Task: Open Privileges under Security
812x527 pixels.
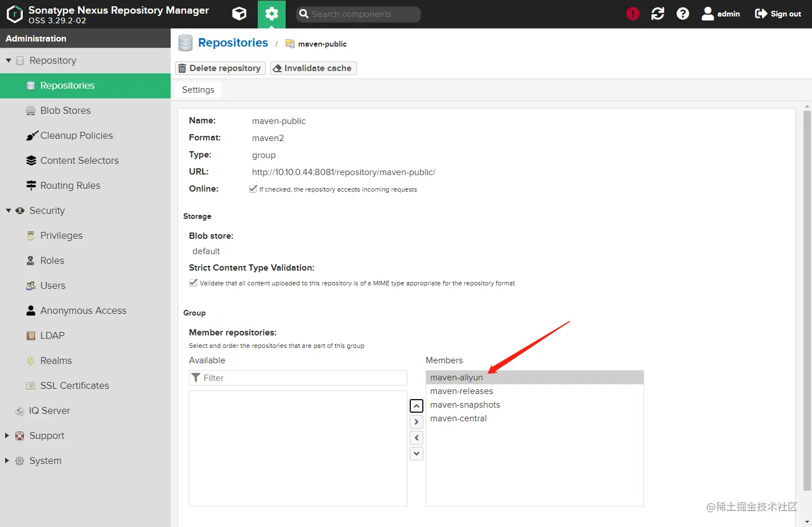Action: [85, 235]
